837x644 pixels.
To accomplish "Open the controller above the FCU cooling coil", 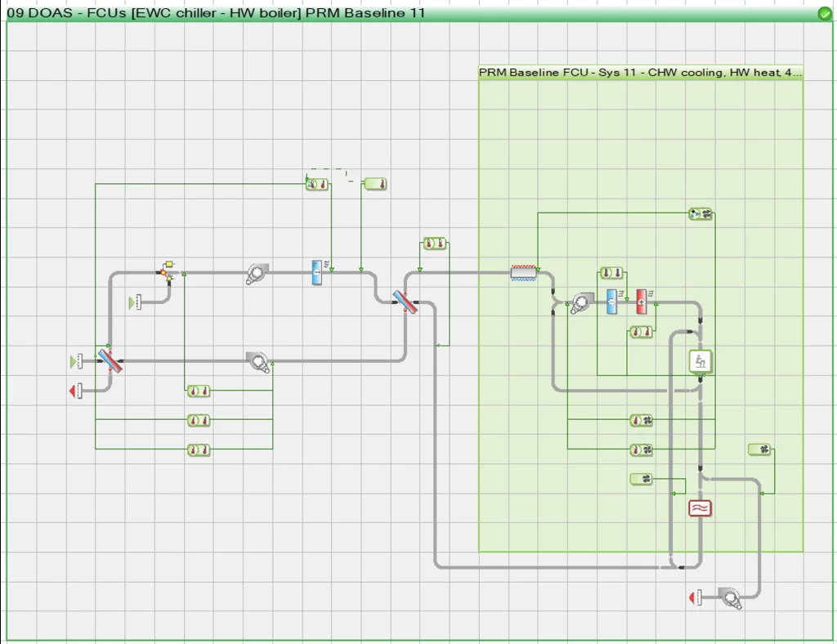I will (611, 273).
